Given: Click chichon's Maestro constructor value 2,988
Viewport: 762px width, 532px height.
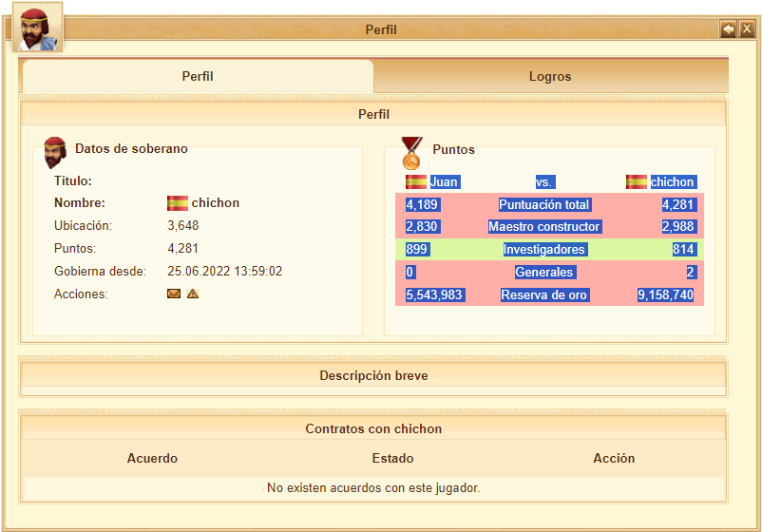Looking at the screenshot, I should (x=679, y=226).
